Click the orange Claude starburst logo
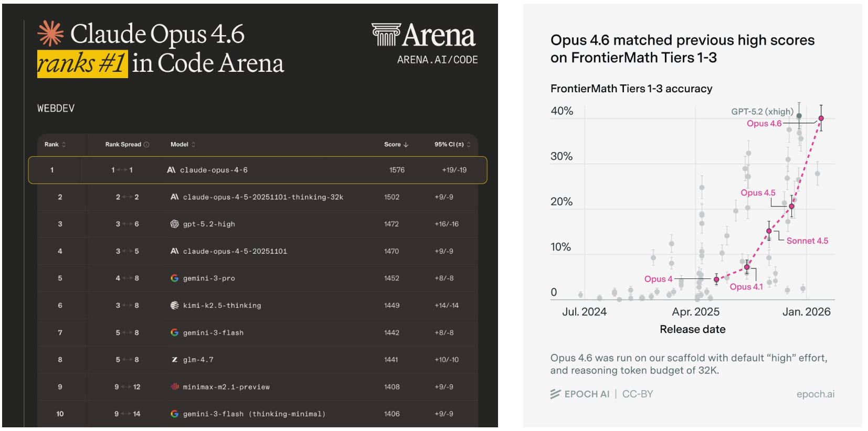The height and width of the screenshot is (431, 868). click(x=50, y=34)
